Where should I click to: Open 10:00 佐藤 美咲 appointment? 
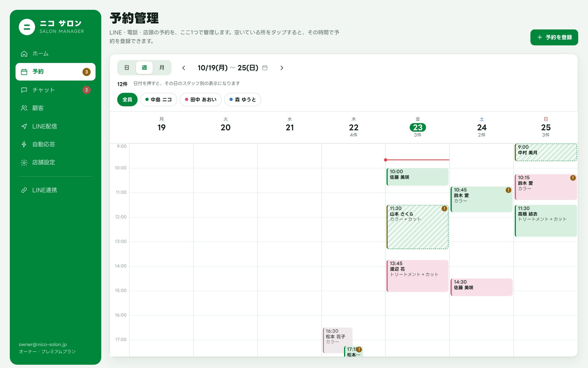417,177
